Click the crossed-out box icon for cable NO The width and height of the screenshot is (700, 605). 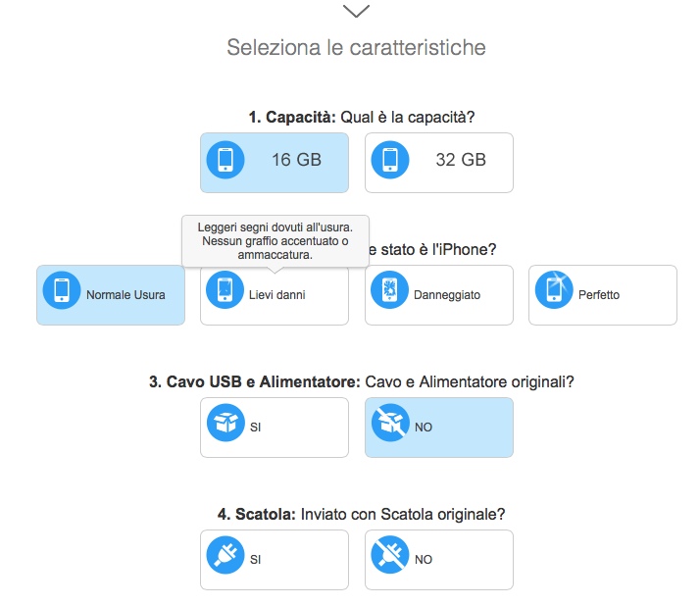coord(390,425)
